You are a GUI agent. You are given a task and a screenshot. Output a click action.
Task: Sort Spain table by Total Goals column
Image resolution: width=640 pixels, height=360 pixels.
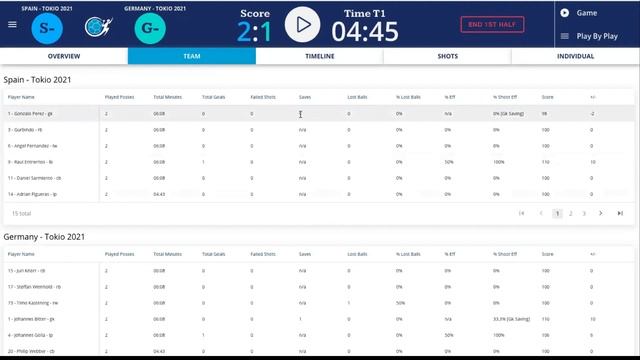tap(213, 97)
